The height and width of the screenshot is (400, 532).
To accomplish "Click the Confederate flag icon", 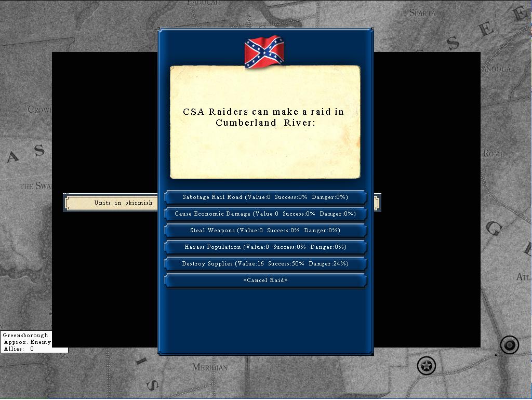I will 264,51.
